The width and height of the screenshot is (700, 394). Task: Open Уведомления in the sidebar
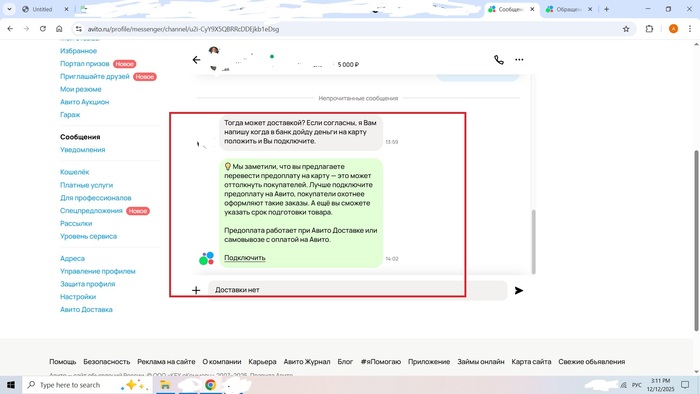(83, 150)
